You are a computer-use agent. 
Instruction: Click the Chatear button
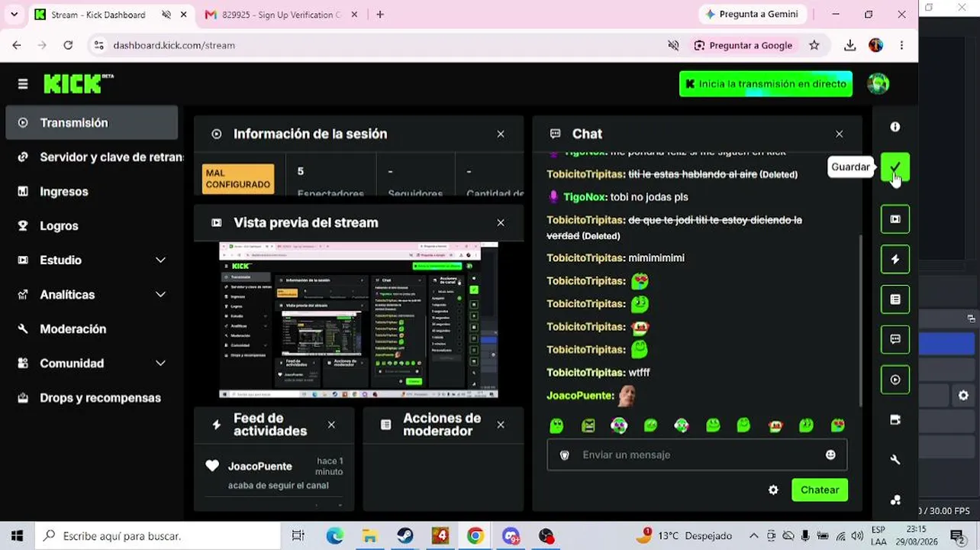(x=820, y=490)
